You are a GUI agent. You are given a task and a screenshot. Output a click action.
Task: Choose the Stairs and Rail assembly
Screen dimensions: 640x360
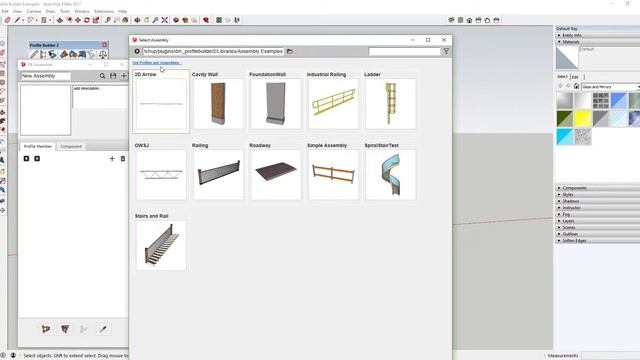[161, 245]
